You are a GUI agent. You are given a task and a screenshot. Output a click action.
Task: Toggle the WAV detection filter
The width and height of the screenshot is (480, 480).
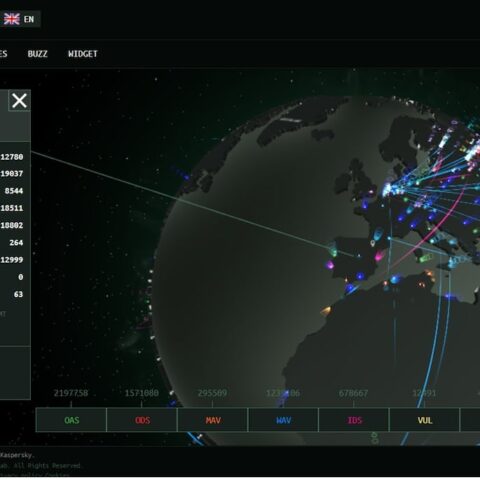284,420
